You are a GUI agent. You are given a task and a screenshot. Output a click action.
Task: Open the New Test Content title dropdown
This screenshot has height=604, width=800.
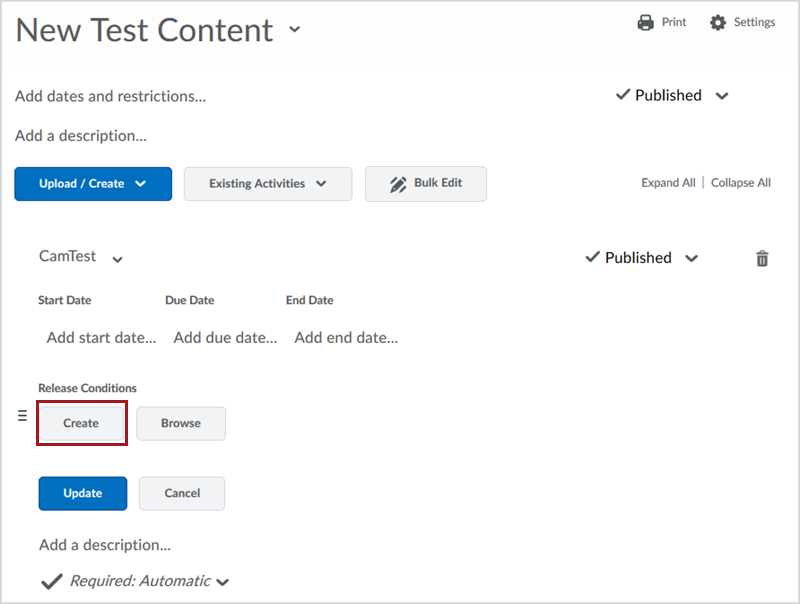(x=294, y=29)
